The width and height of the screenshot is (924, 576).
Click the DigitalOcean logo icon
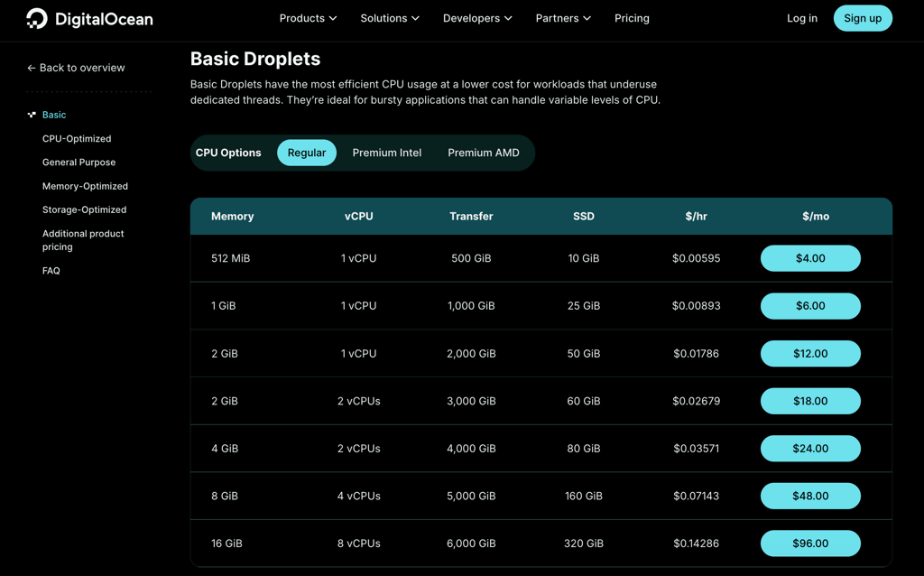coord(36,19)
